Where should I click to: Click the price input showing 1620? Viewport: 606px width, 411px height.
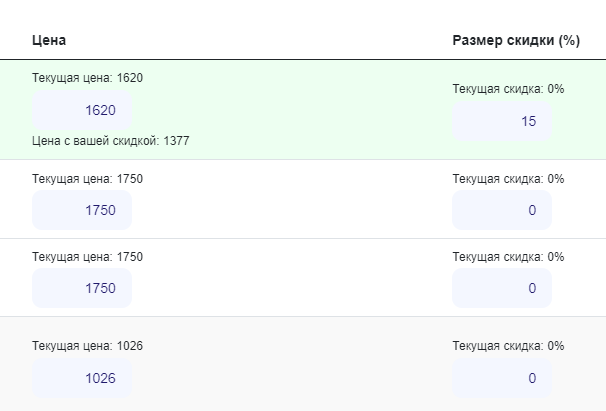[x=82, y=110]
